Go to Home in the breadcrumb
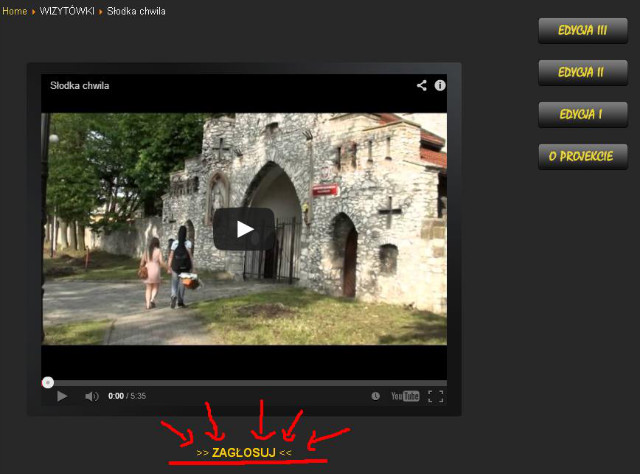 [x=15, y=11]
